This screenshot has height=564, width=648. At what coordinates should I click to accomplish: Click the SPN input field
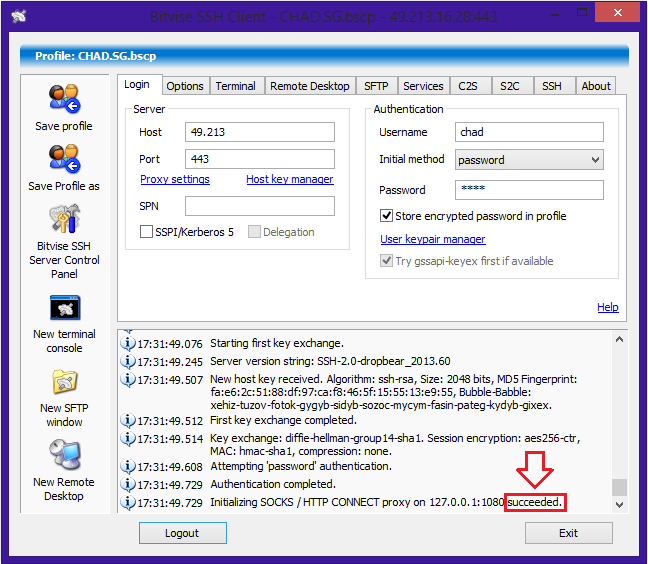coord(260,206)
